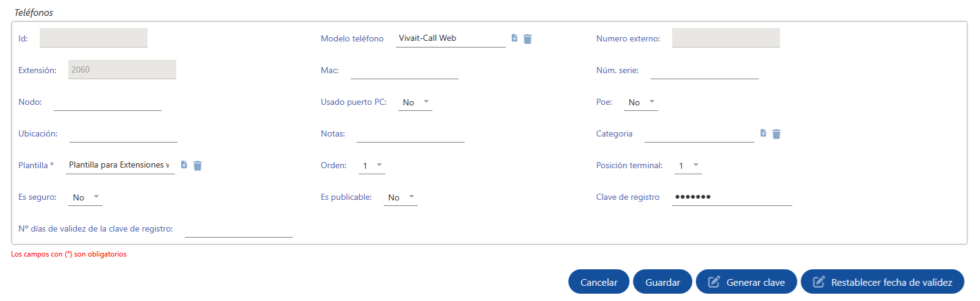The image size is (980, 301).
Task: Delete the Categoria selection with trash icon
Action: click(776, 134)
